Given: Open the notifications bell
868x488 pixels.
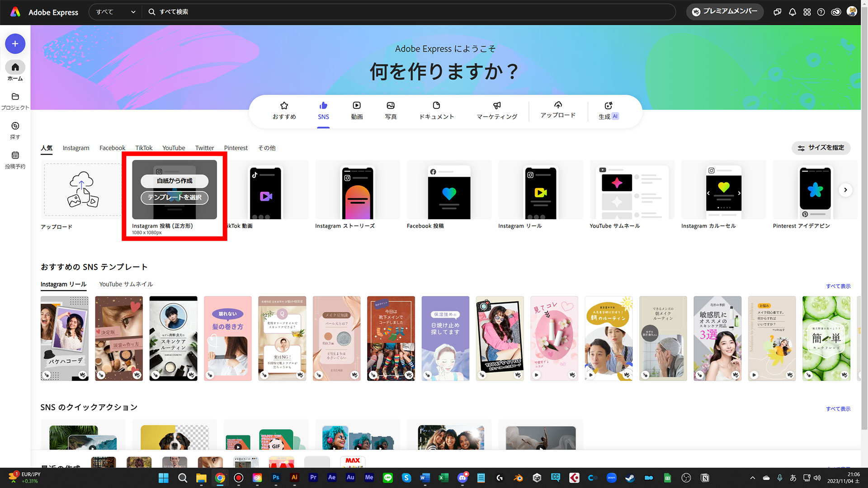Looking at the screenshot, I should pos(792,12).
